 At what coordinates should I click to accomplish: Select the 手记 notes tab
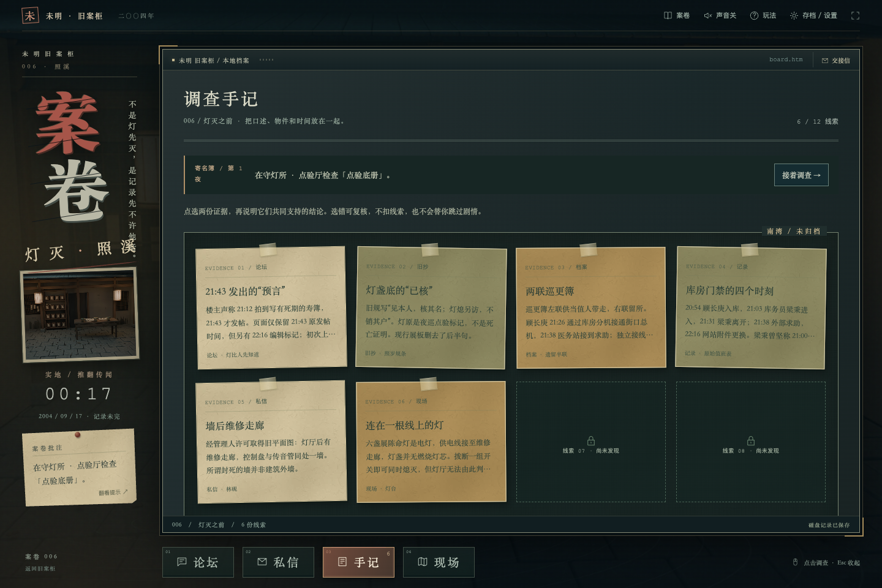pyautogui.click(x=358, y=562)
